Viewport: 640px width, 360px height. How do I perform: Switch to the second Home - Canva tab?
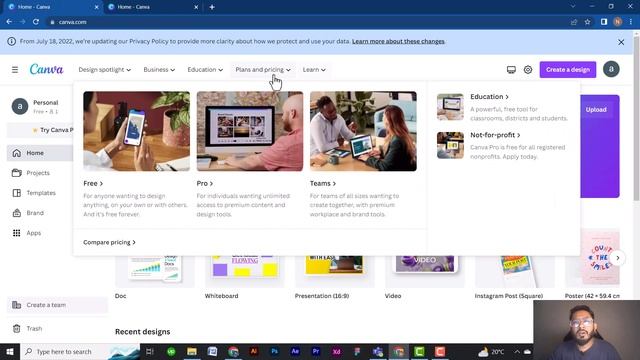point(152,7)
